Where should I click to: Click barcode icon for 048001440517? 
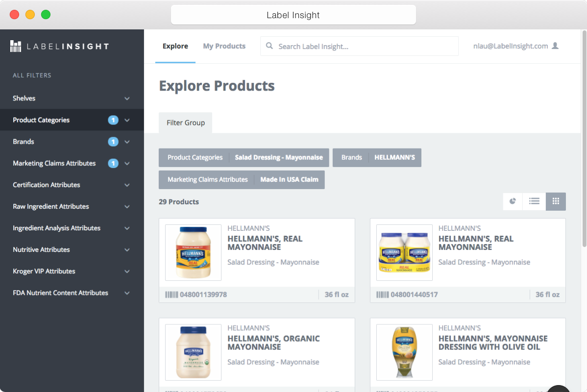click(382, 294)
